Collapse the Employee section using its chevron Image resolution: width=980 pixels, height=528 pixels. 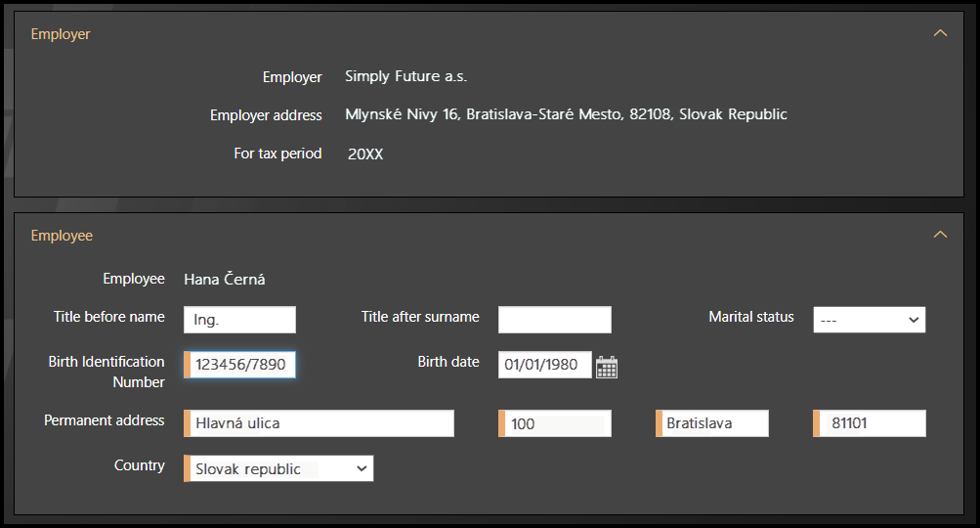coord(940,235)
